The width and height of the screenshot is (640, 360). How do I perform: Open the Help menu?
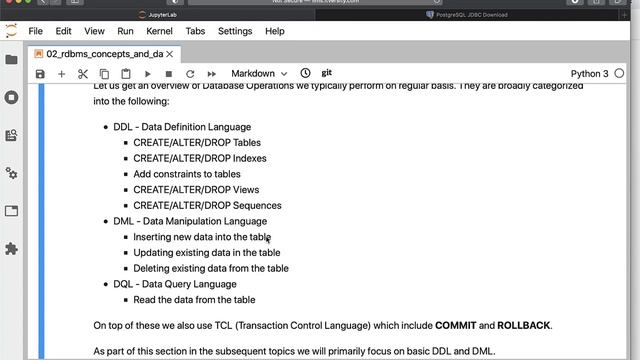click(275, 31)
